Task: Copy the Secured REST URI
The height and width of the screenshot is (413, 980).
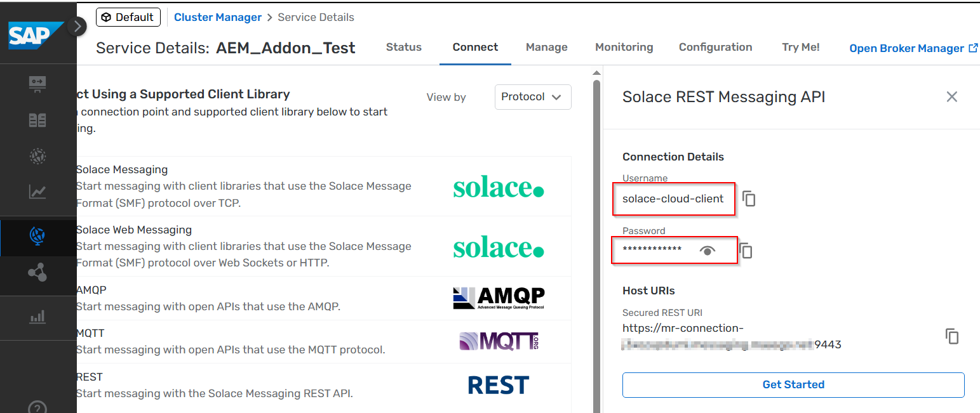Action: pos(951,336)
